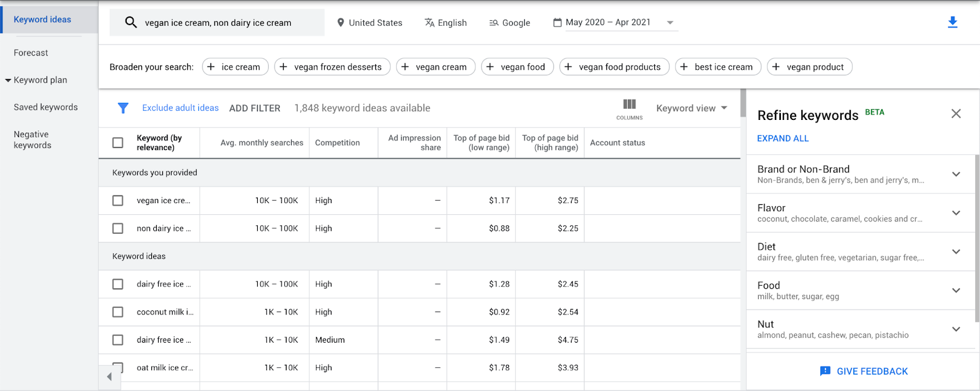Add 'vegan food' suggestion chip
The height and width of the screenshot is (391, 980).
[x=518, y=67]
